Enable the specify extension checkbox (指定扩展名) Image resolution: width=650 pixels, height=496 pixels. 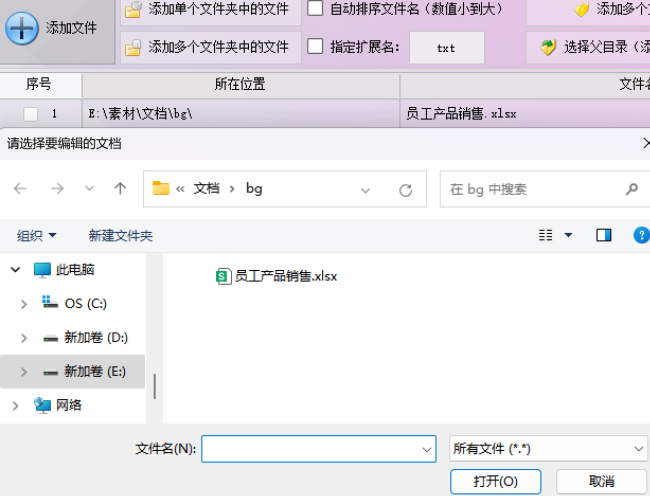(x=315, y=46)
